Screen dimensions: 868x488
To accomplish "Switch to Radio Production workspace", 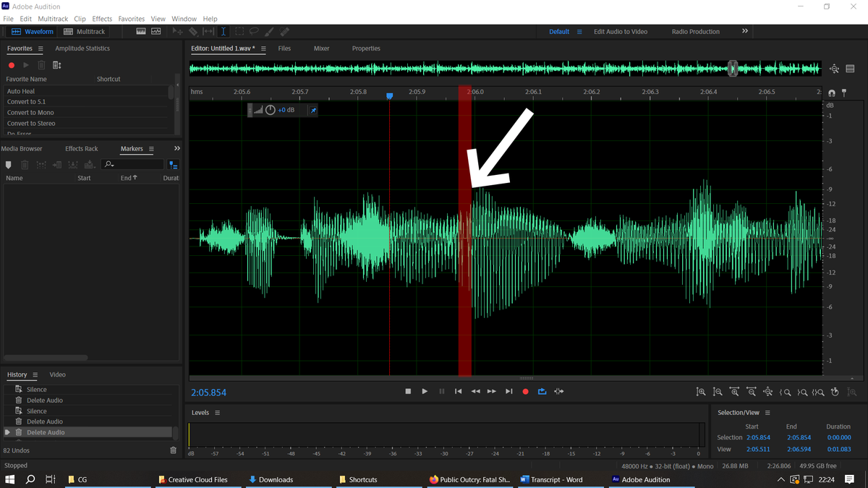I will 696,32.
